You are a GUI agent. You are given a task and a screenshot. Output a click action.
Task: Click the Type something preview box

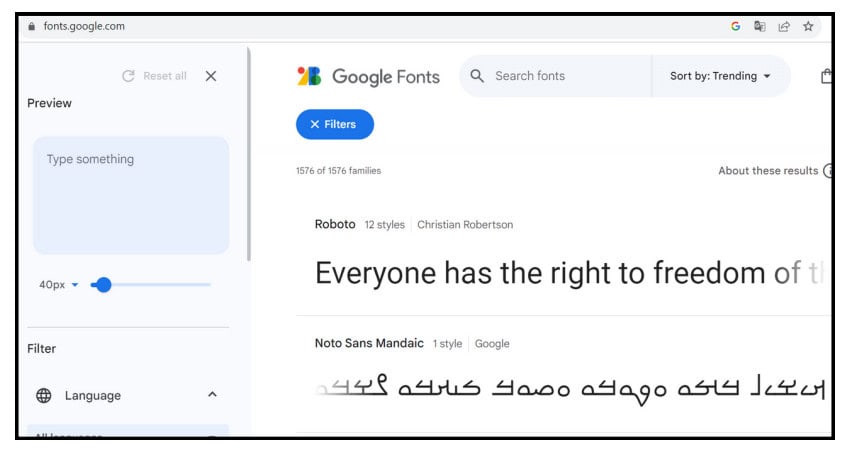130,195
